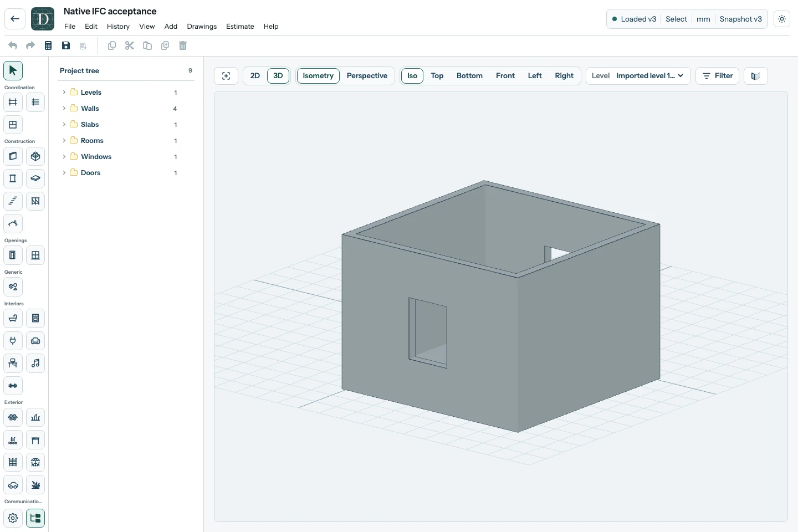Open the Filter button

(x=718, y=76)
